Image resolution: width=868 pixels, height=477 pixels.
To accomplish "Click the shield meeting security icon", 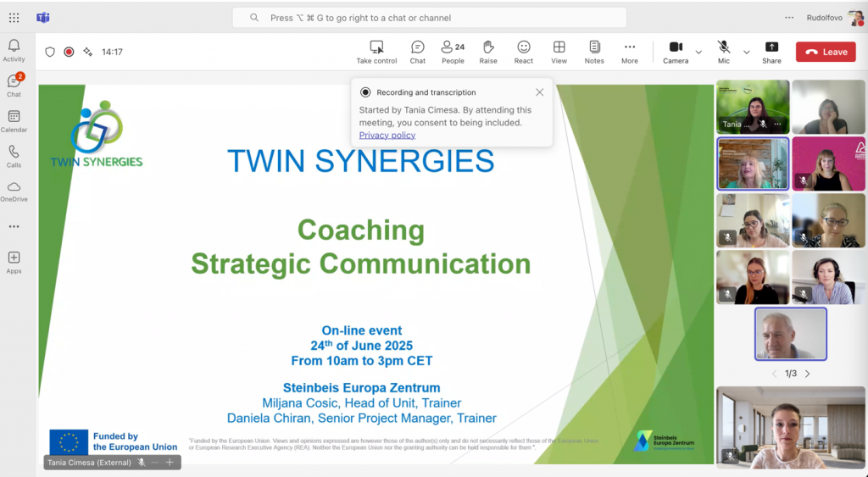I will pyautogui.click(x=50, y=52).
